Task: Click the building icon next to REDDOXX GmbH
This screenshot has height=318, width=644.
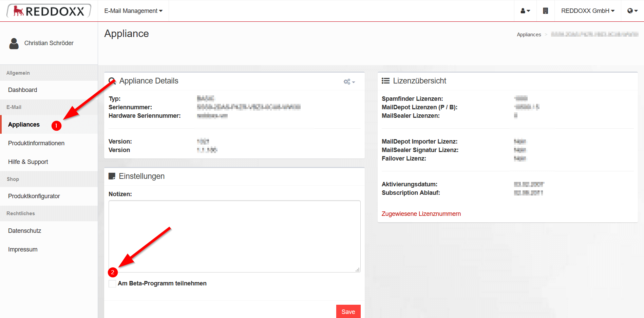Action: click(545, 11)
